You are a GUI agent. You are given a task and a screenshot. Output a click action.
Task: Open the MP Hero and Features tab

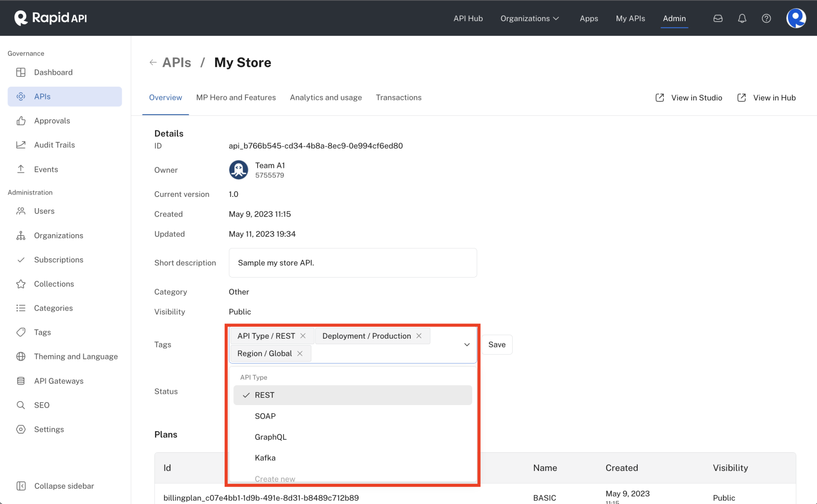pos(236,97)
